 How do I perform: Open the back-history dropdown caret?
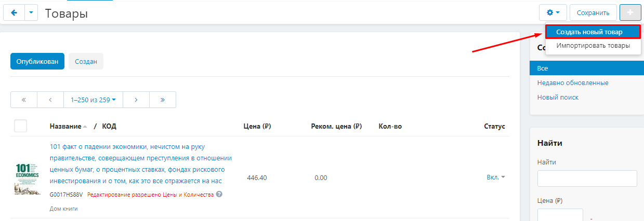31,13
